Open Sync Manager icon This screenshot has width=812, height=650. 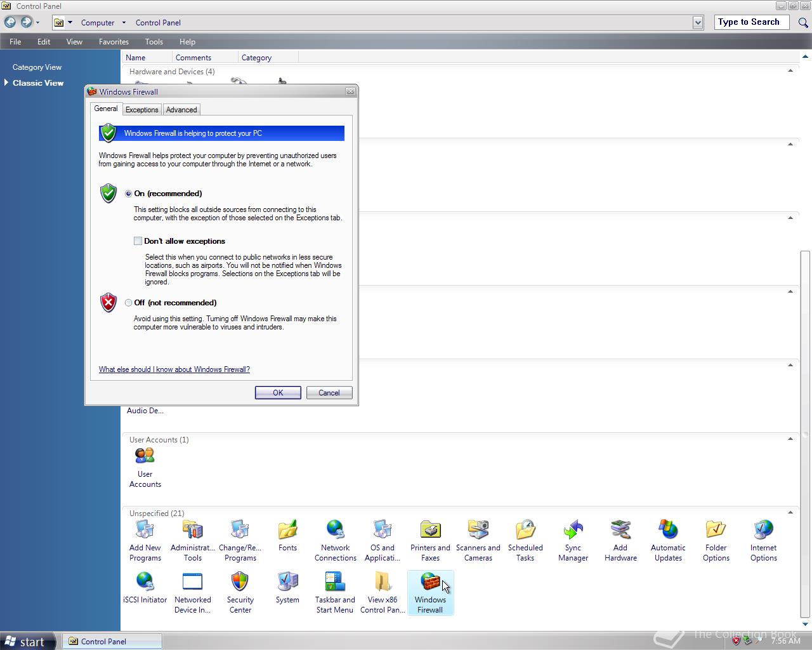[573, 541]
